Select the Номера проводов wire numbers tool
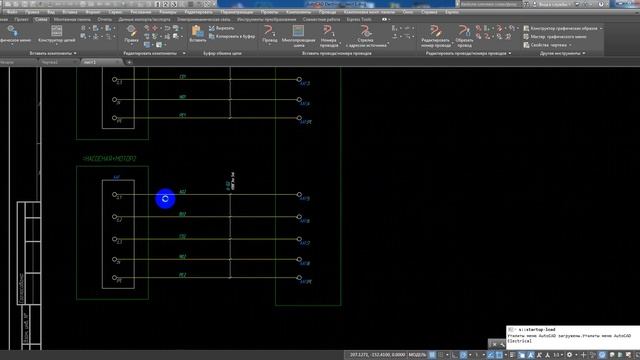The width and height of the screenshot is (640, 360). coord(329,36)
